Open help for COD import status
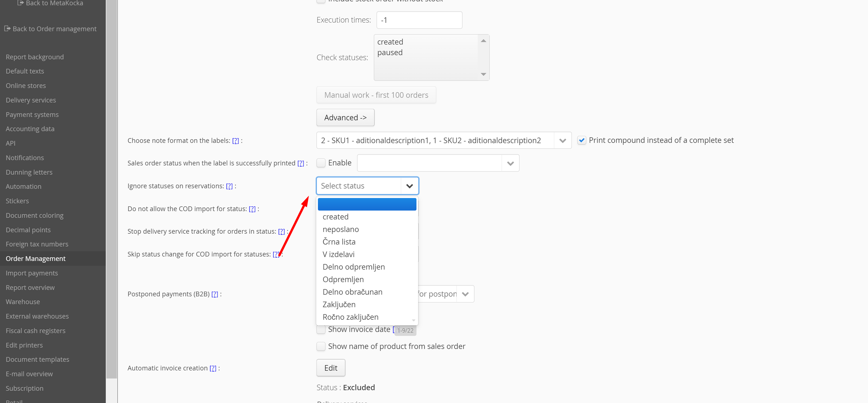The image size is (868, 403). (252, 209)
